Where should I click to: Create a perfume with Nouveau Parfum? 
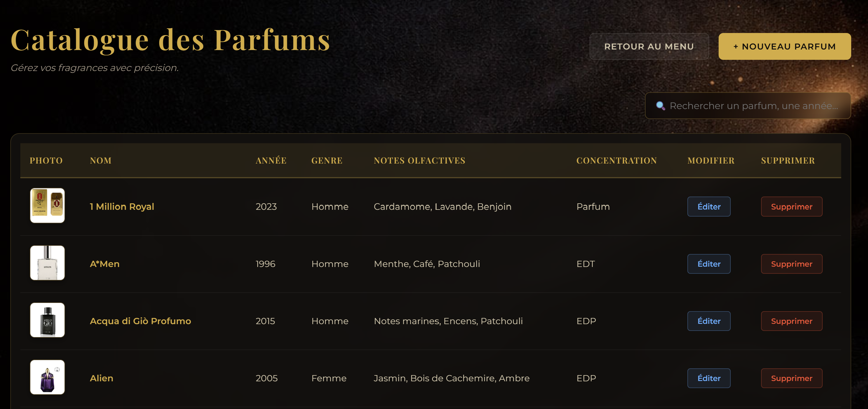click(x=784, y=46)
